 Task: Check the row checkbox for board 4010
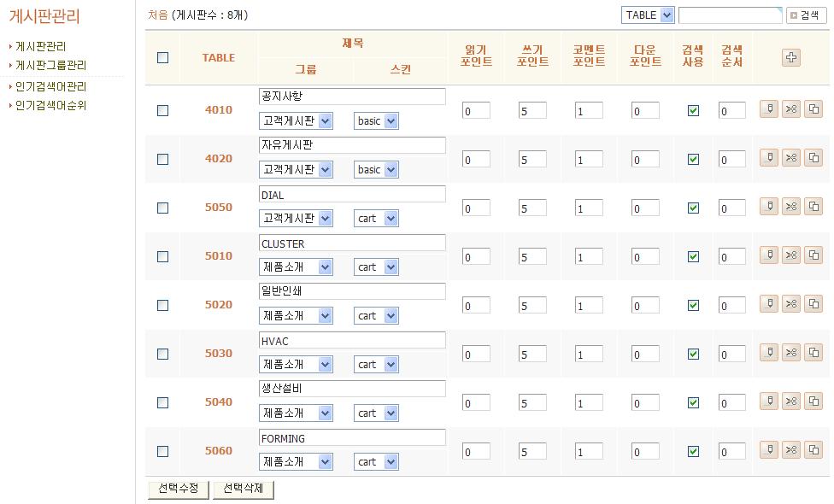(x=162, y=110)
